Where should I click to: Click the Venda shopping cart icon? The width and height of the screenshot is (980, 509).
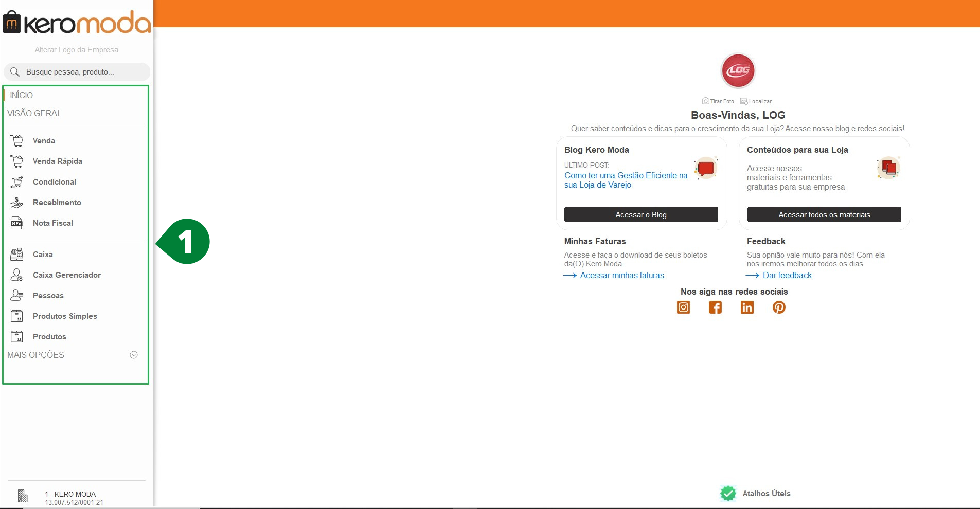tap(17, 140)
